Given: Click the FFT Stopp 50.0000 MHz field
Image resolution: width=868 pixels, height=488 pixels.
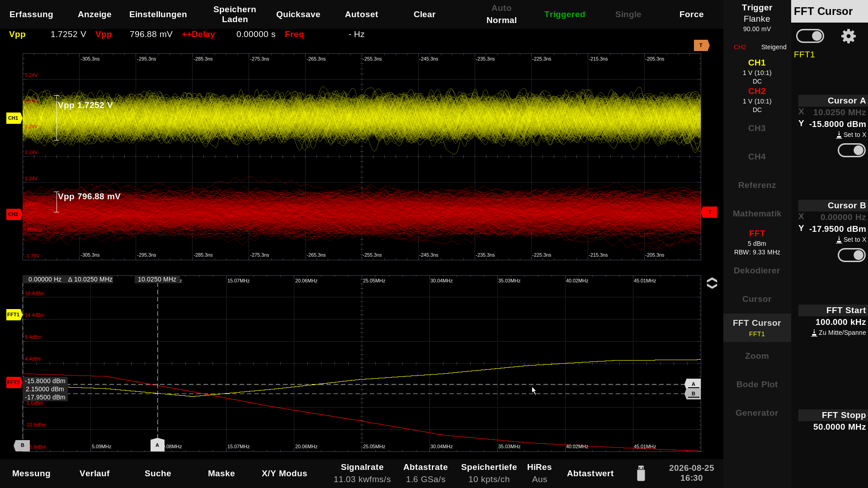Looking at the screenshot, I should tap(833, 421).
